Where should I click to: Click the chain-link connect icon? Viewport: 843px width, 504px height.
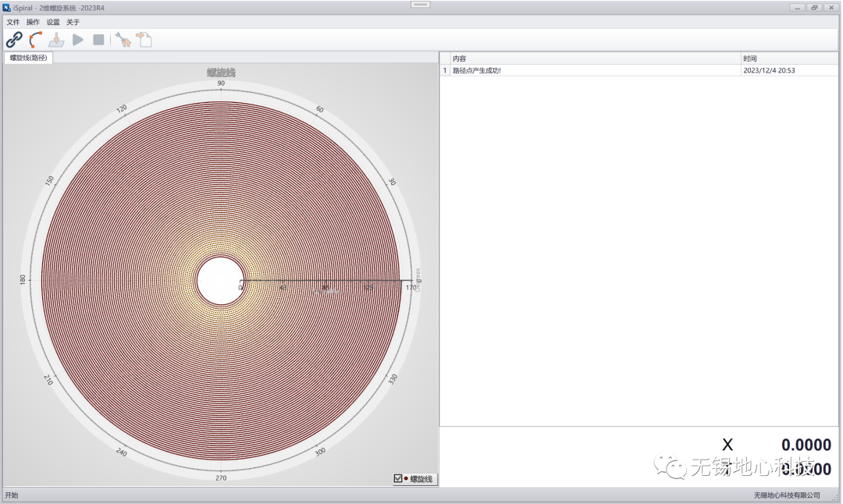coord(14,40)
